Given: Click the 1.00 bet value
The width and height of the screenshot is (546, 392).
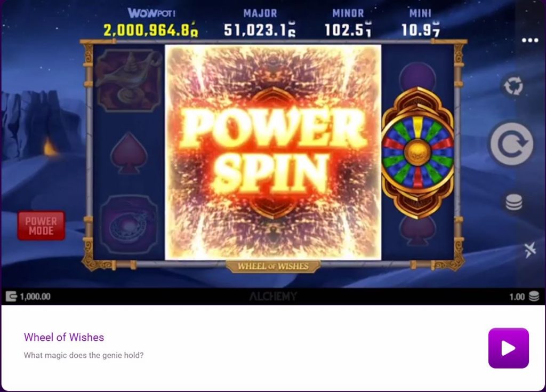Looking at the screenshot, I should 517,297.
